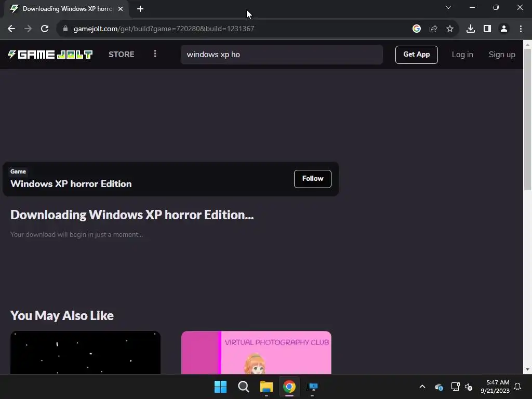Click the 'Game' label badge

pos(18,171)
